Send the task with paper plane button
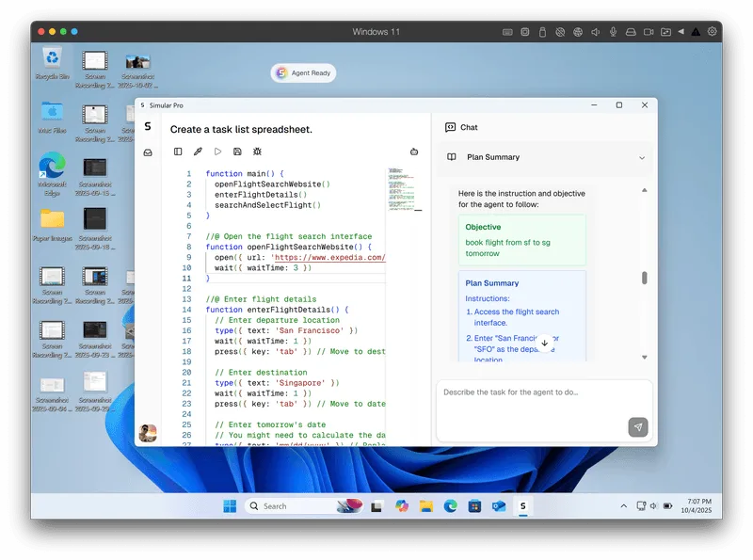The width and height of the screenshot is (753, 560). click(x=638, y=427)
